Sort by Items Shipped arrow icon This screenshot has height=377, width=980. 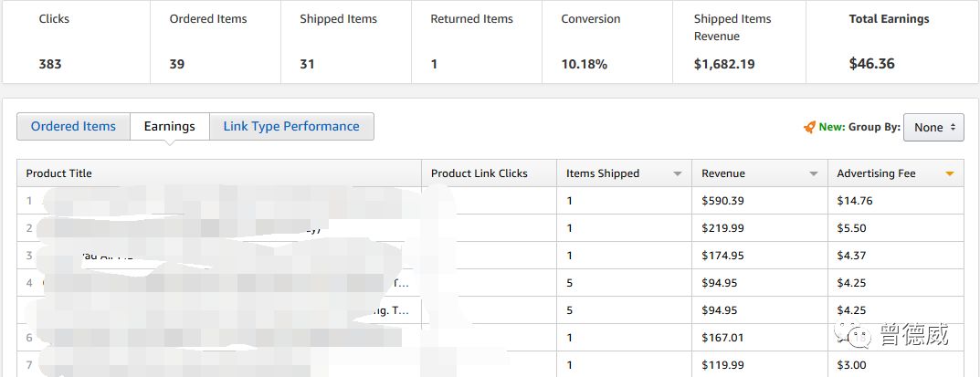tap(678, 174)
